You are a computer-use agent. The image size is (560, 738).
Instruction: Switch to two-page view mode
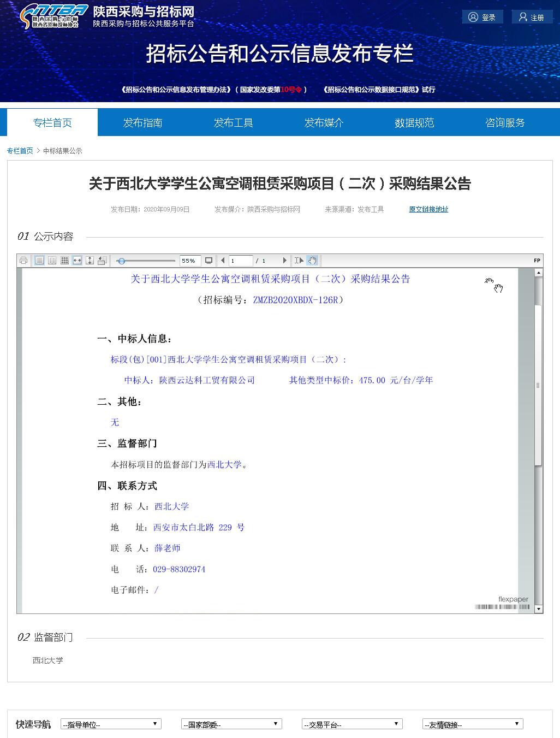click(52, 261)
